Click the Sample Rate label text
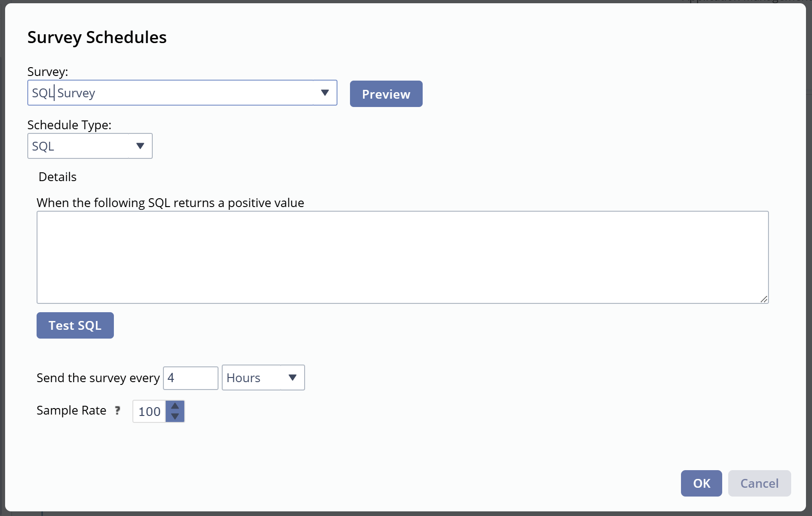This screenshot has height=516, width=812. coord(71,410)
